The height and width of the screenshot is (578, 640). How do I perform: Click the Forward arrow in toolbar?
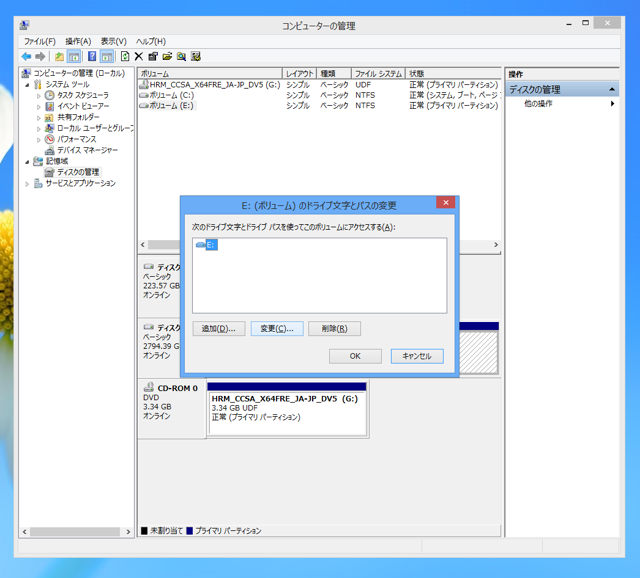[40, 56]
